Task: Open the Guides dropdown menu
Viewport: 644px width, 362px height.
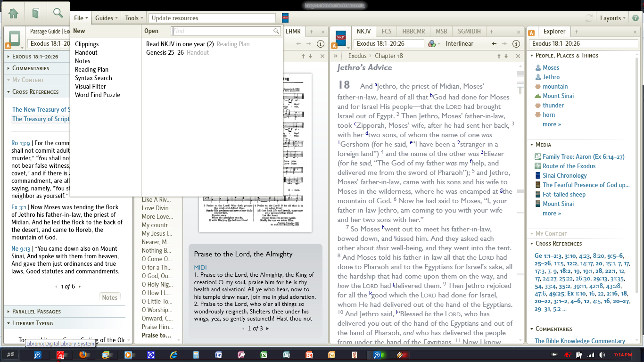Action: [x=107, y=18]
